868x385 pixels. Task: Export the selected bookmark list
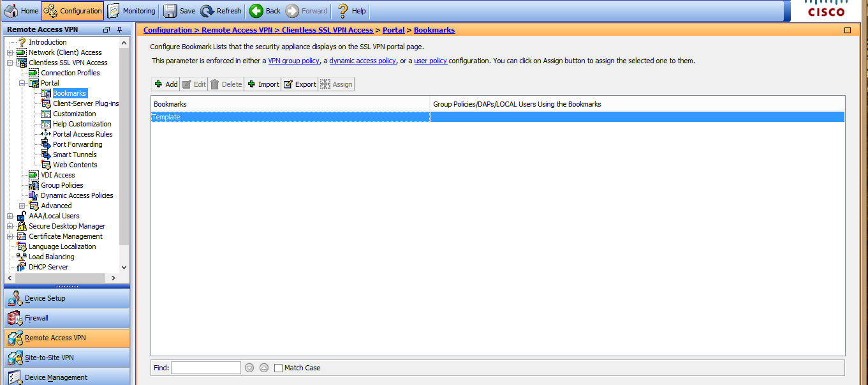click(300, 84)
